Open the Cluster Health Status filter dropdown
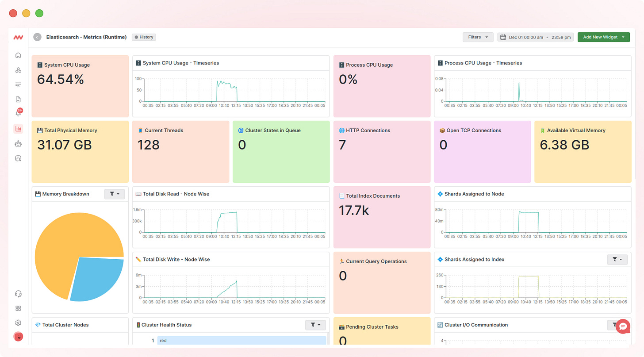 pos(315,325)
